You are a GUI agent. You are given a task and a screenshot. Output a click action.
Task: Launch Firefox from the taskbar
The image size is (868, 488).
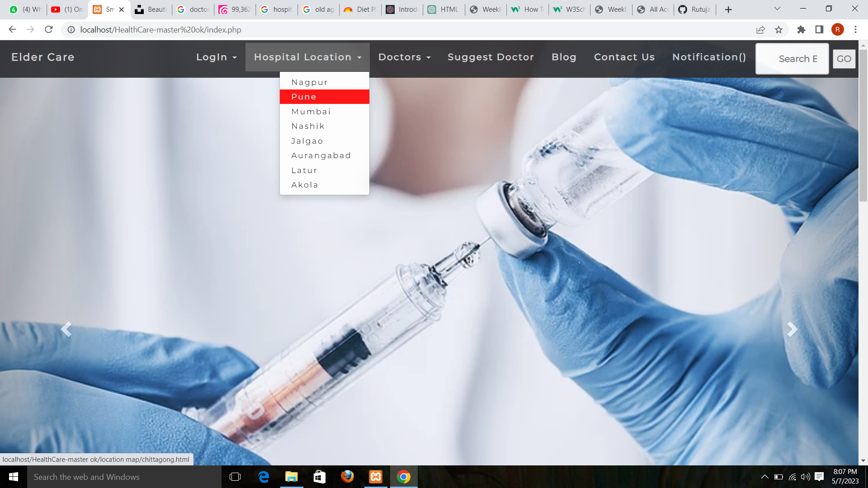347,477
